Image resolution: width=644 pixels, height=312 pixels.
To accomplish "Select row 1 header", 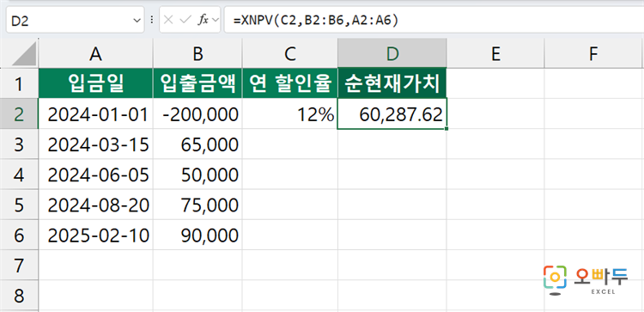I will pyautogui.click(x=19, y=83).
